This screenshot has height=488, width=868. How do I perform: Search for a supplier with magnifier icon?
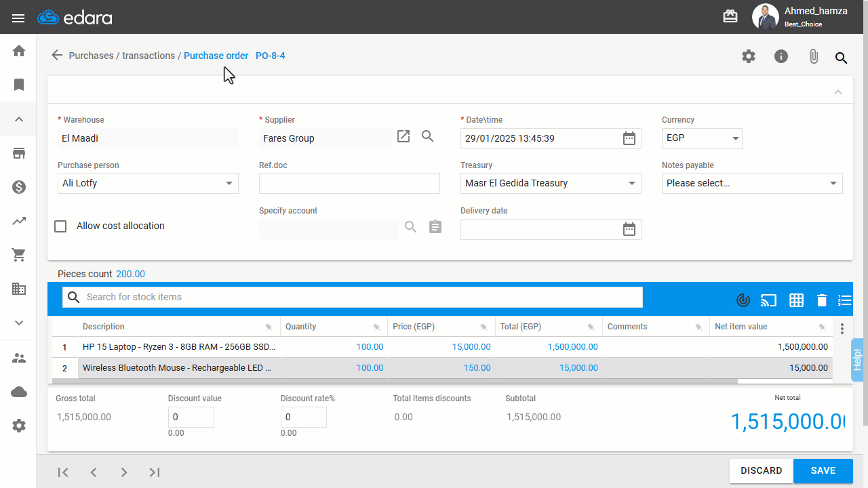[428, 136]
